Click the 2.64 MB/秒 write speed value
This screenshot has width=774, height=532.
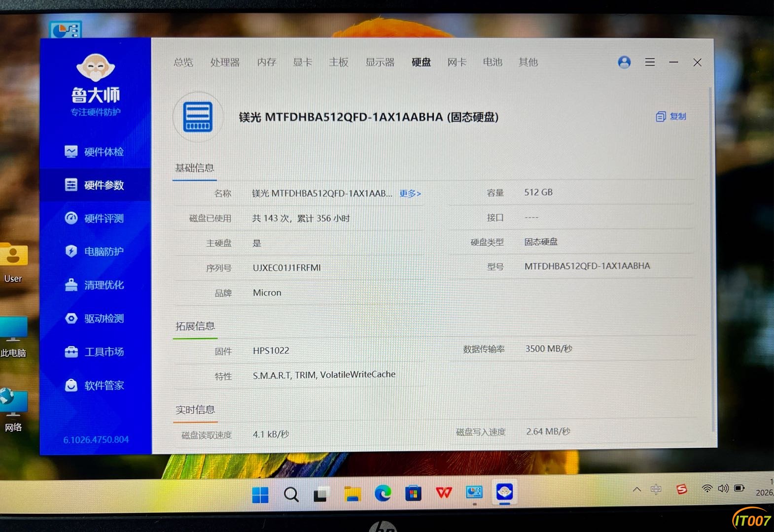click(x=548, y=432)
